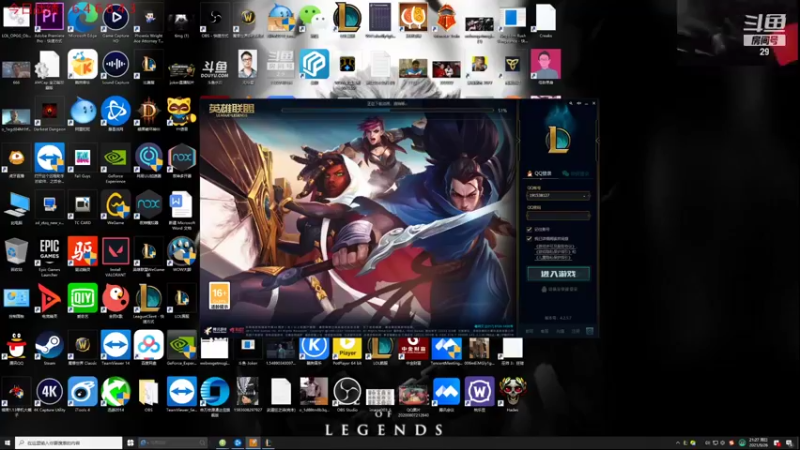Switch to the WeChat login tab
The width and height of the screenshot is (800, 450).
point(576,173)
